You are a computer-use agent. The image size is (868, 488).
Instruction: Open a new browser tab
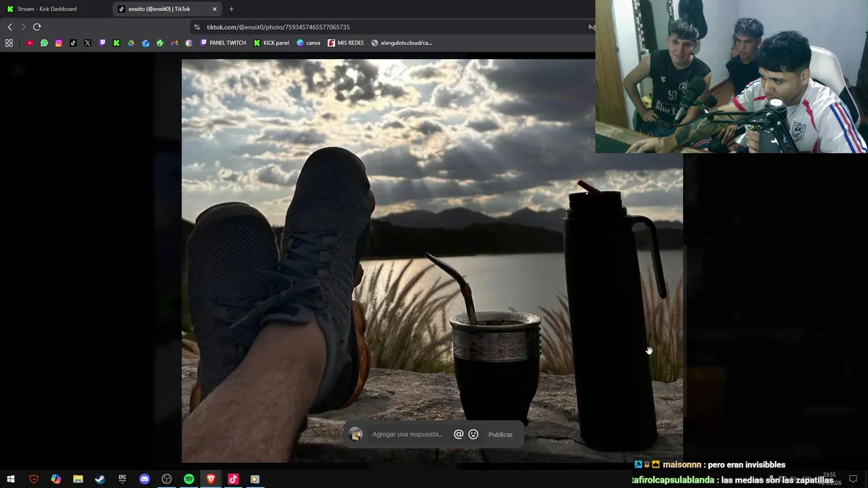coord(231,9)
